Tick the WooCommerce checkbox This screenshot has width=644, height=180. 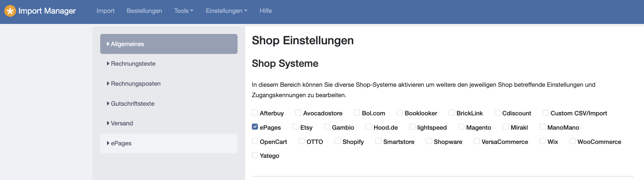point(572,141)
